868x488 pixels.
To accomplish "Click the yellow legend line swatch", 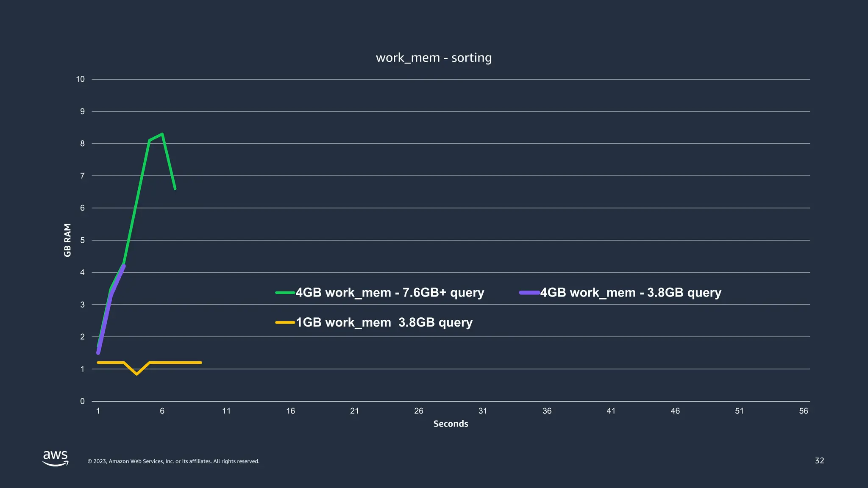I will coord(285,323).
